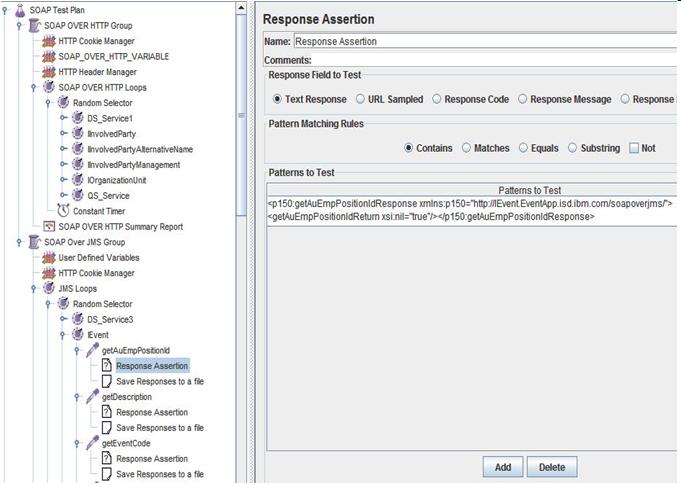Collapse the SOAP Over JMS Group node

(19, 242)
